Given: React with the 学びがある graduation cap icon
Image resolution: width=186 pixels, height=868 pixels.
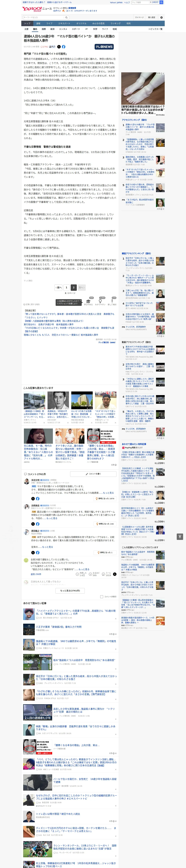Looking at the screenshot, I should (x=89, y=301).
